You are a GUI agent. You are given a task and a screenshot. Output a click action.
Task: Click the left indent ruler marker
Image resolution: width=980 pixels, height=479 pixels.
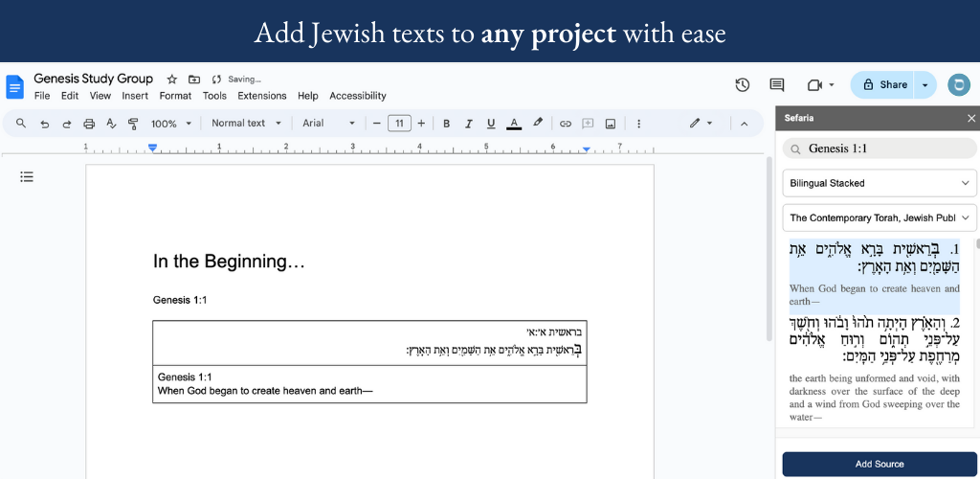(152, 148)
